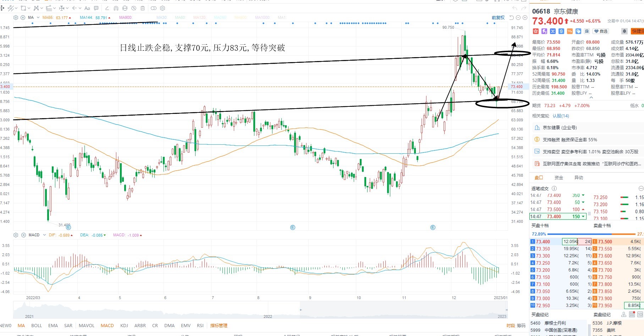Screen dimensions: 644x336
Task: Expand arrow tool dropdown arrow
Action: [80, 8]
